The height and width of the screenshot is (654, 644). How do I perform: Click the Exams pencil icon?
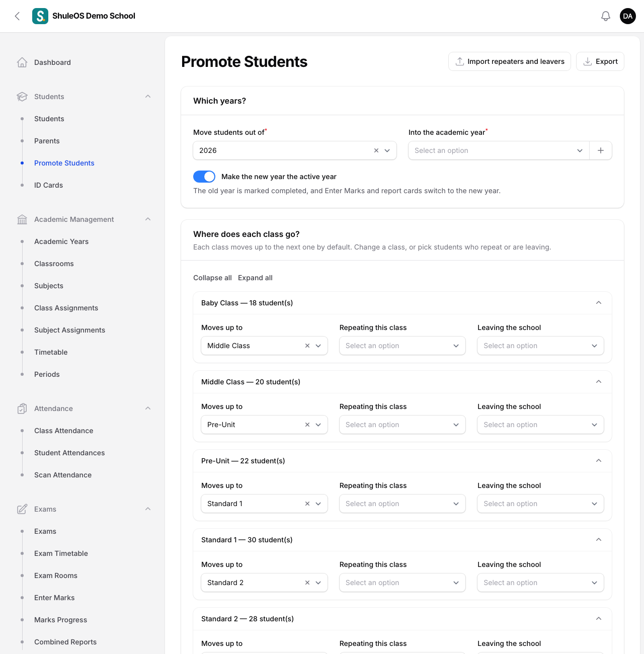point(22,509)
